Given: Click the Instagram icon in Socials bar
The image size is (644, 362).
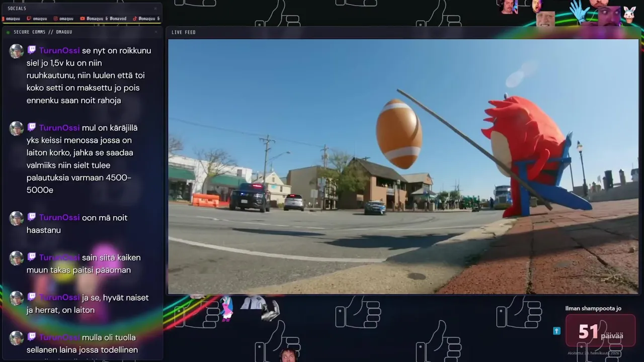Looking at the screenshot, I should point(55,19).
